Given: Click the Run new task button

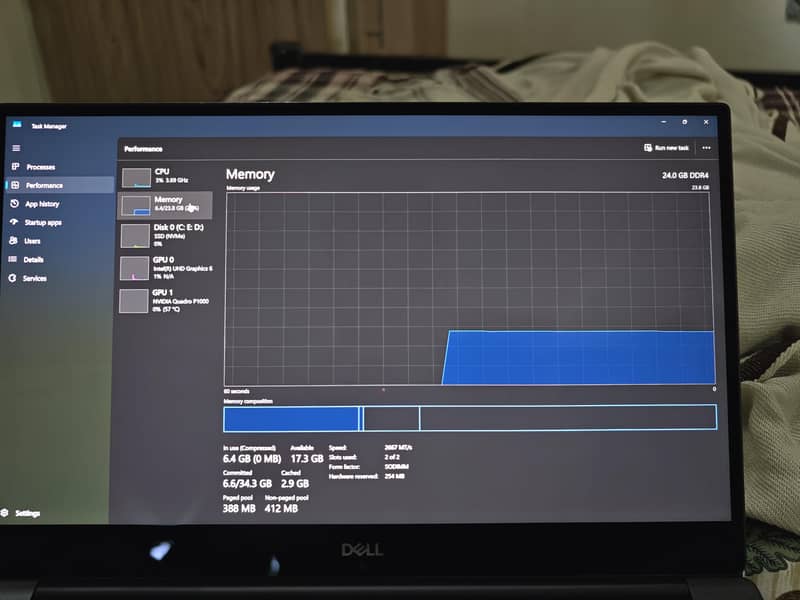Looking at the screenshot, I should pos(666,147).
